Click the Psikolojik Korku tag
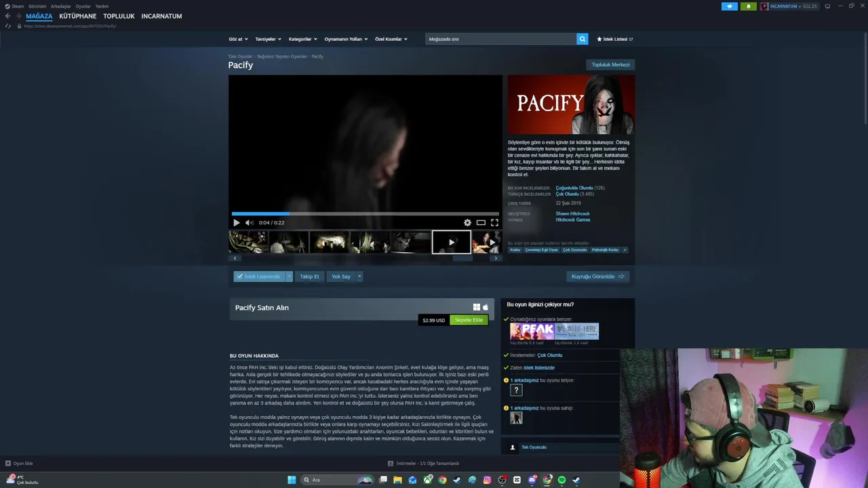 [x=605, y=249]
